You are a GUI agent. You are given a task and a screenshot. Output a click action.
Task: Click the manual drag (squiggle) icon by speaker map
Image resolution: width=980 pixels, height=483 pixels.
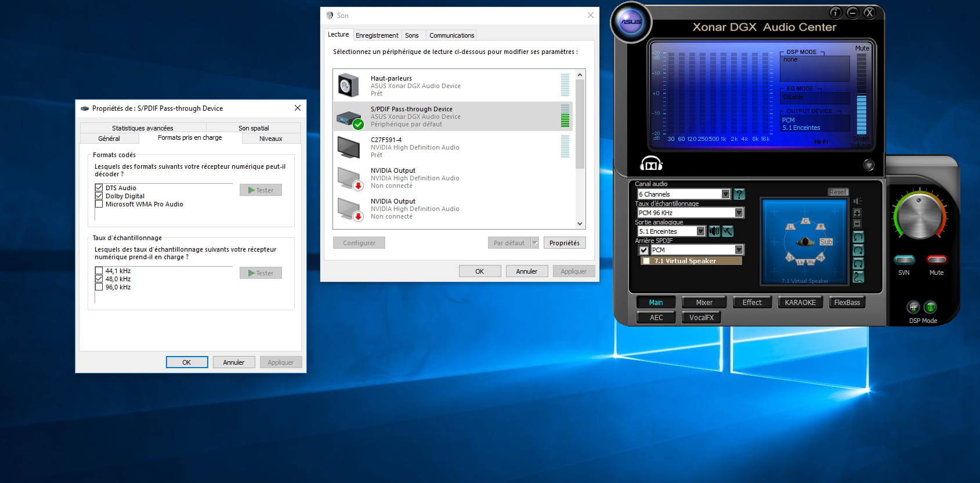pos(858,277)
